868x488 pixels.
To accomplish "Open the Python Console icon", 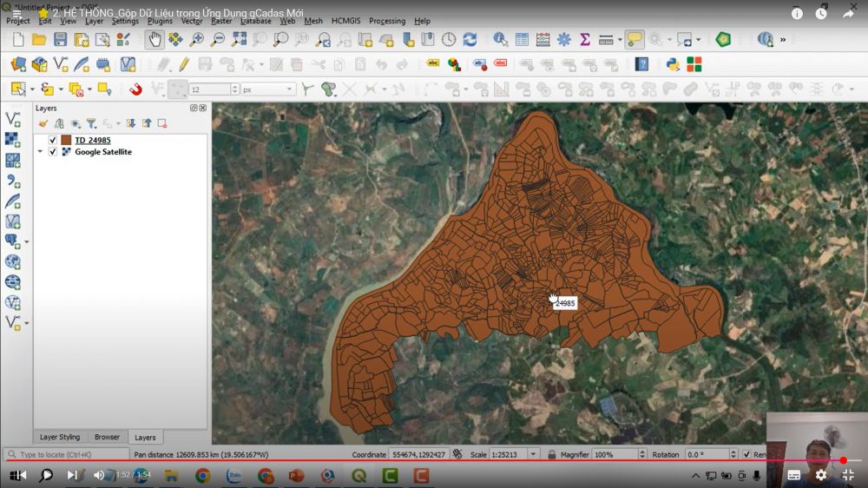I will pyautogui.click(x=673, y=64).
